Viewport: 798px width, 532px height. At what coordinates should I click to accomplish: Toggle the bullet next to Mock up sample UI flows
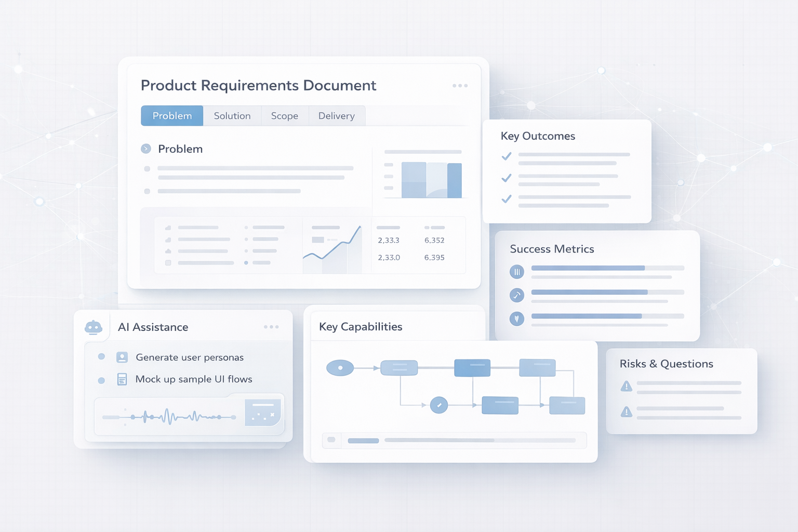click(x=102, y=379)
